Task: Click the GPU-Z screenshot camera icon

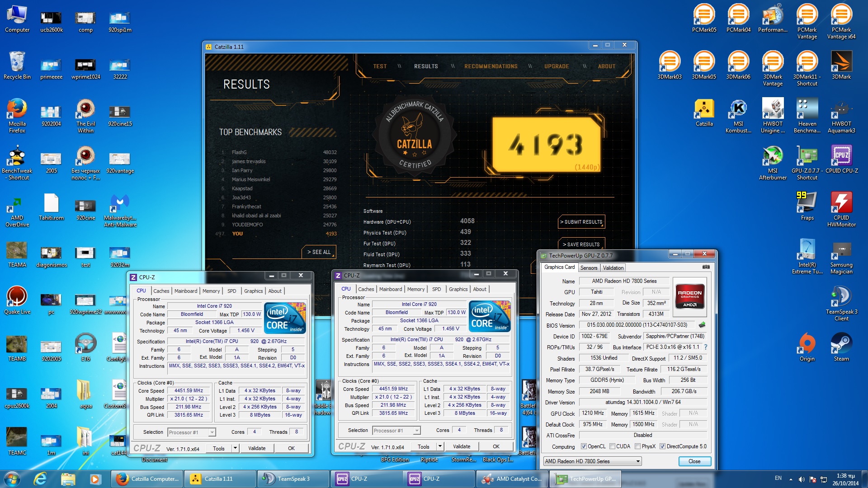Action: pos(706,267)
